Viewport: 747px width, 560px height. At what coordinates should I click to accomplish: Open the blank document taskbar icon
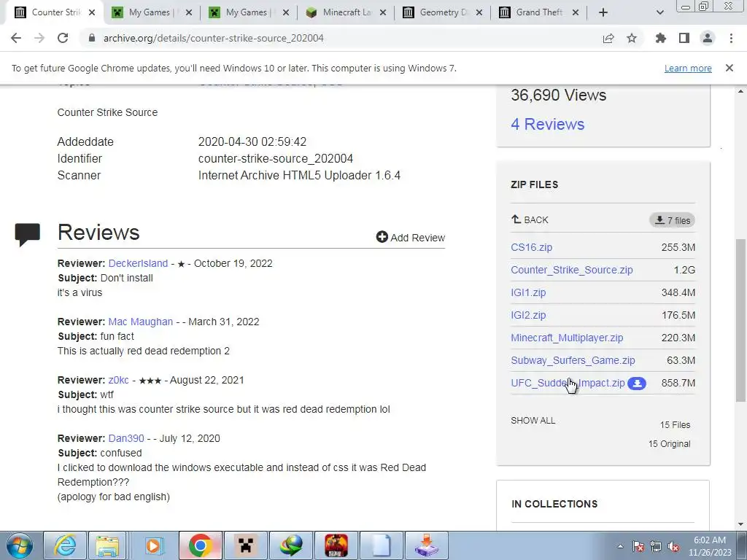click(x=381, y=545)
